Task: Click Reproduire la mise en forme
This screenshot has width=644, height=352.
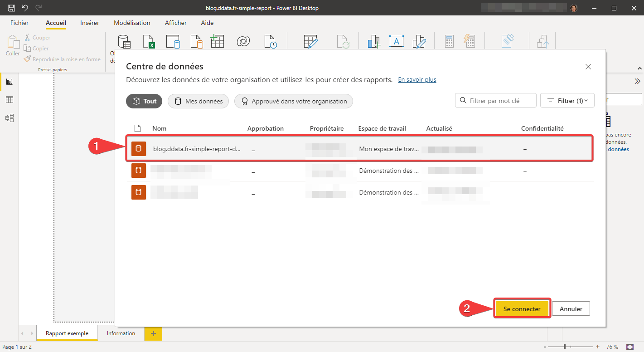Action: tap(62, 59)
